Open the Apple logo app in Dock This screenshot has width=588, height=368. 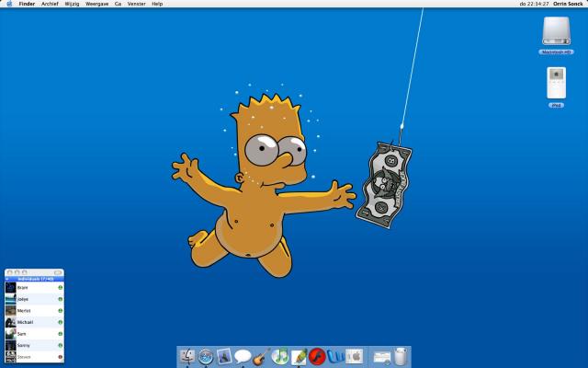(x=354, y=356)
